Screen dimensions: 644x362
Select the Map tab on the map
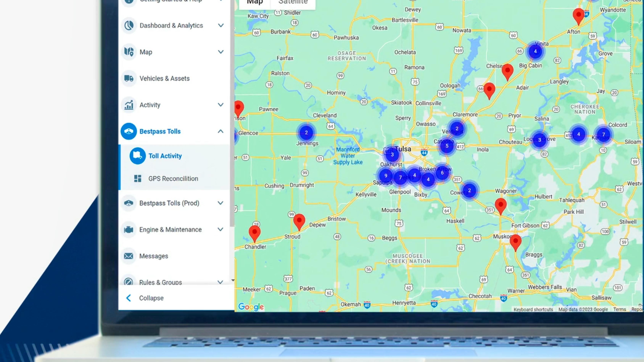254,2
